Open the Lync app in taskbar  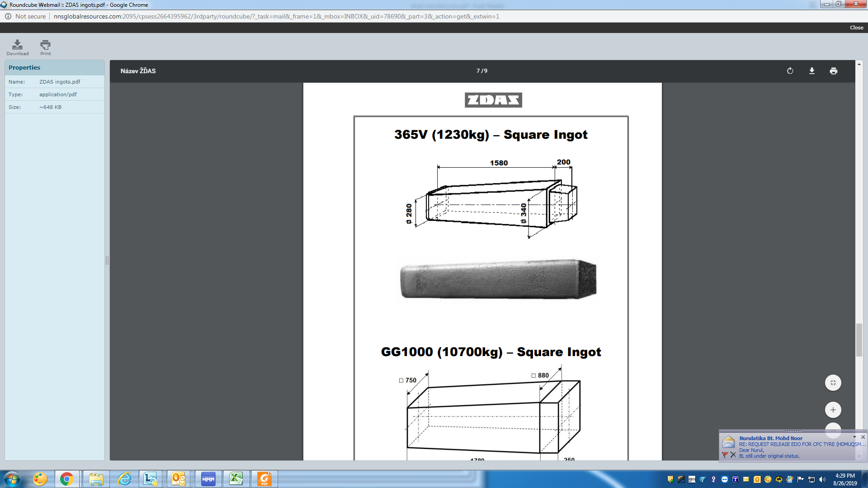(x=151, y=479)
